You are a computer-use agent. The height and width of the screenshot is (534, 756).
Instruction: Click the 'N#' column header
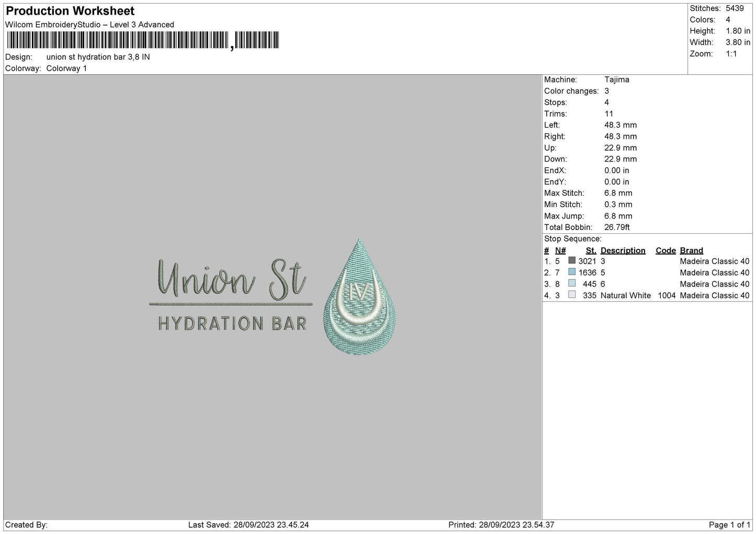click(560, 251)
